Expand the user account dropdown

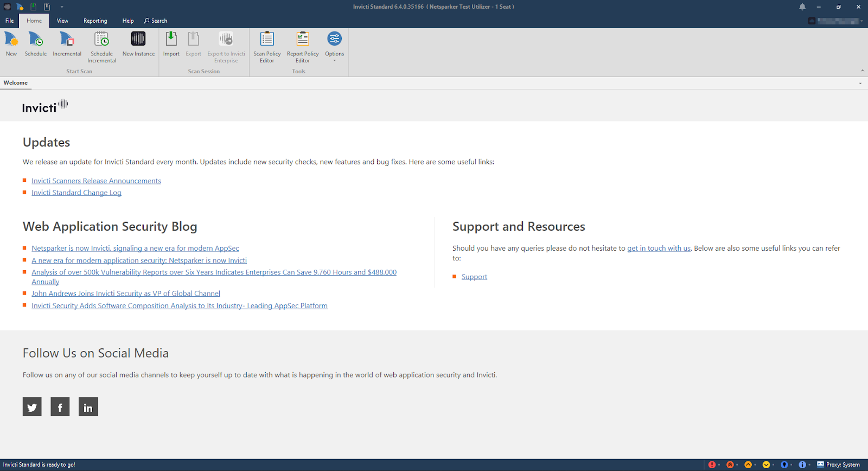click(861, 21)
